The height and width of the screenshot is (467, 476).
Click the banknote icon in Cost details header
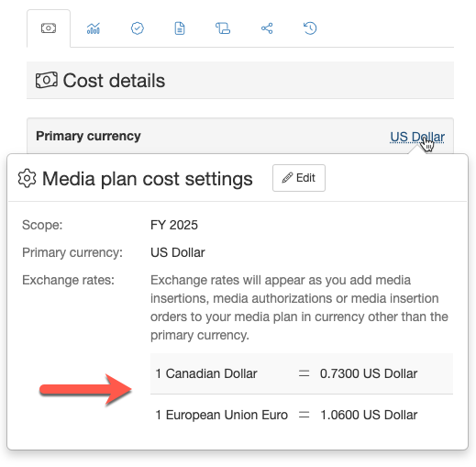coord(47,80)
